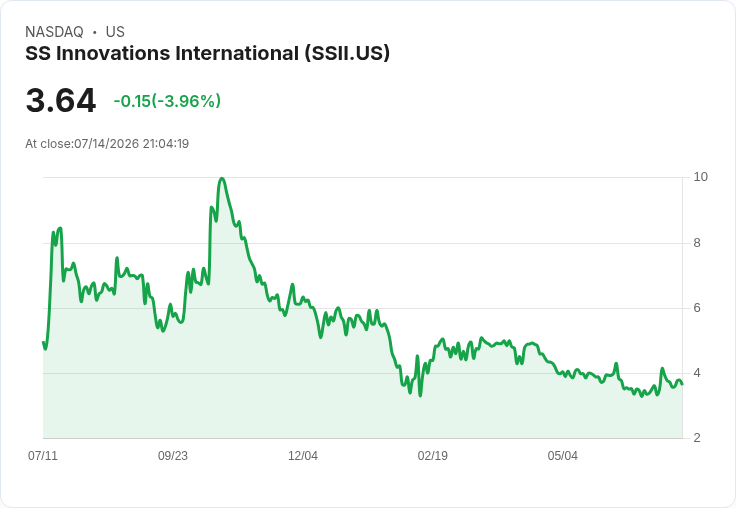Screen dimensions: 736x508
Task: Click the 09/23 date axis label
Action: 173,456
